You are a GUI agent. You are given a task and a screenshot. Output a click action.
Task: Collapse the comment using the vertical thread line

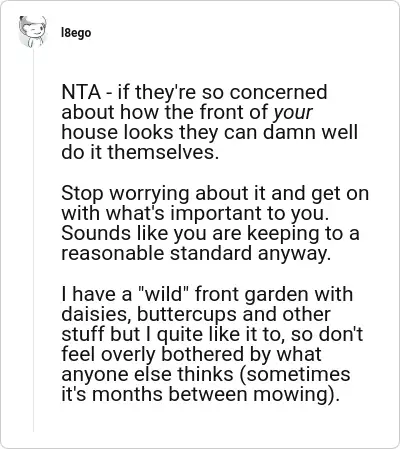click(x=33, y=241)
